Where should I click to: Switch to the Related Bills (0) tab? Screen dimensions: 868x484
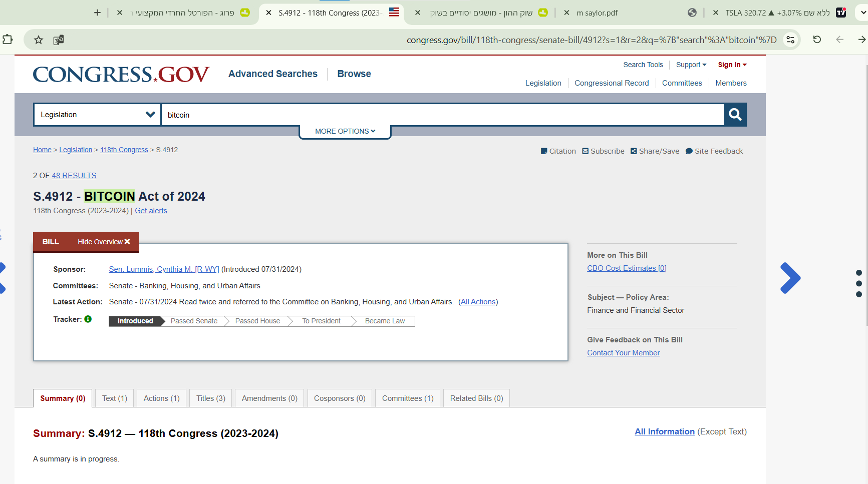(x=476, y=398)
